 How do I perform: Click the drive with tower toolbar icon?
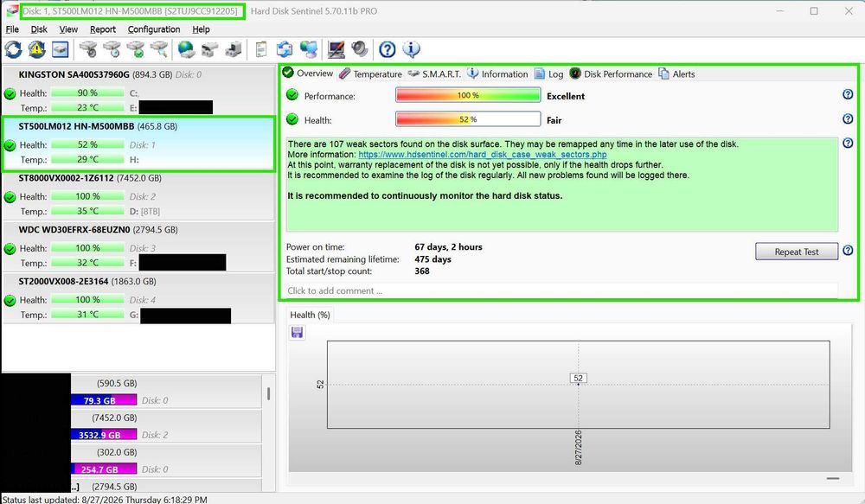point(234,49)
